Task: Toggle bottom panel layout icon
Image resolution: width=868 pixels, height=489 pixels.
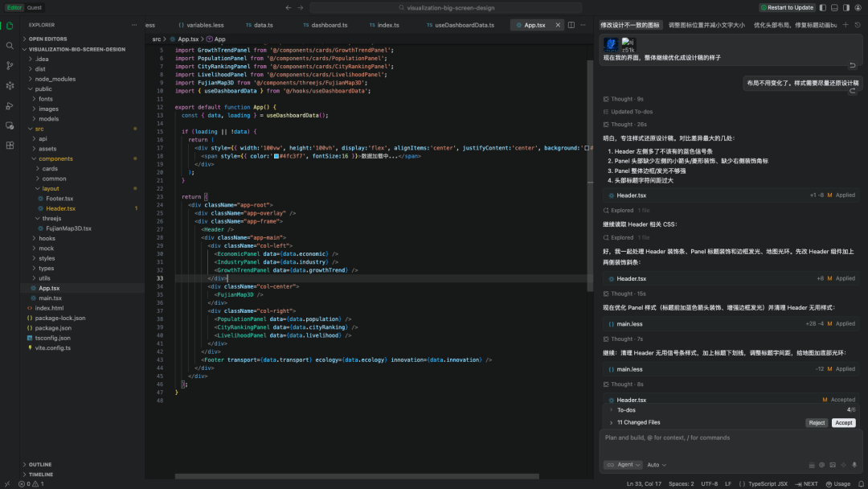Action: click(834, 8)
